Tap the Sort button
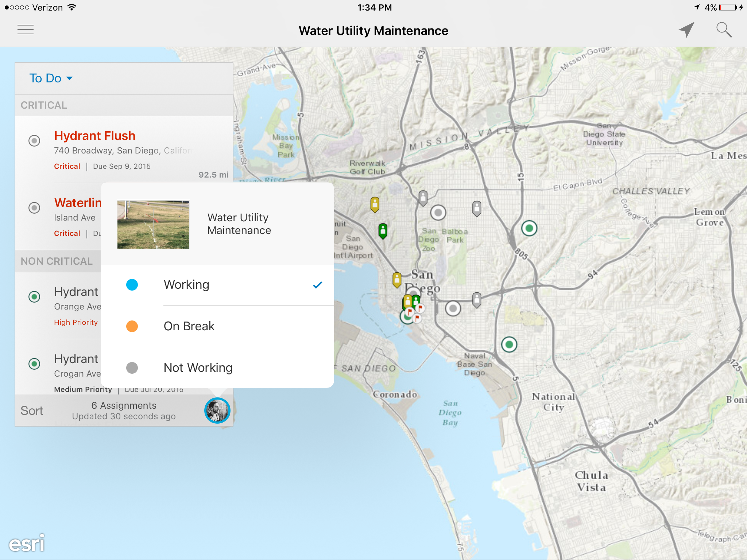The width and height of the screenshot is (747, 560). click(x=32, y=411)
